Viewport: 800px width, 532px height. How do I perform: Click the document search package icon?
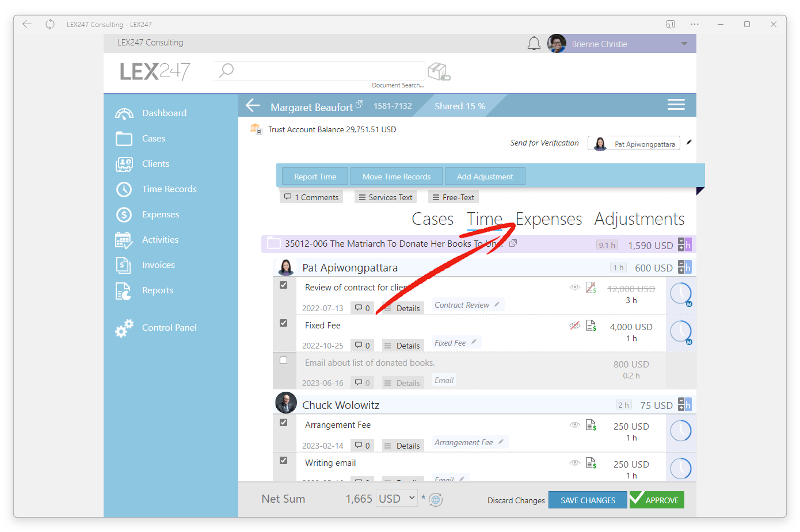pyautogui.click(x=439, y=72)
